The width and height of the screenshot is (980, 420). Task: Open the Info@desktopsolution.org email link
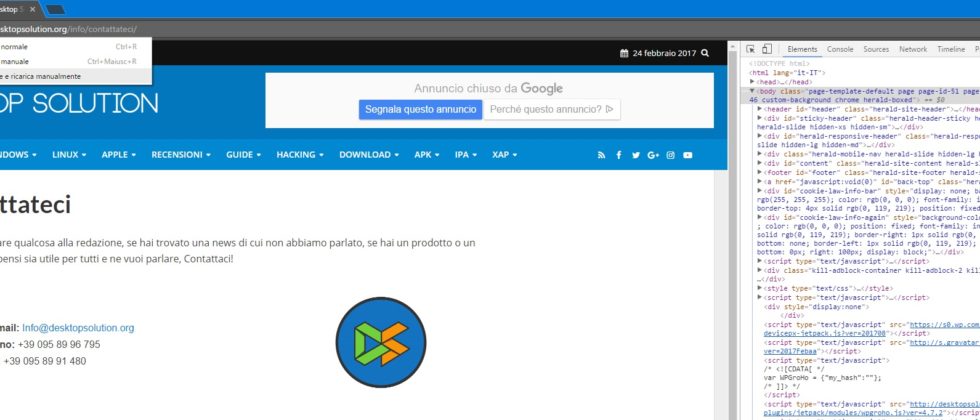click(78, 328)
